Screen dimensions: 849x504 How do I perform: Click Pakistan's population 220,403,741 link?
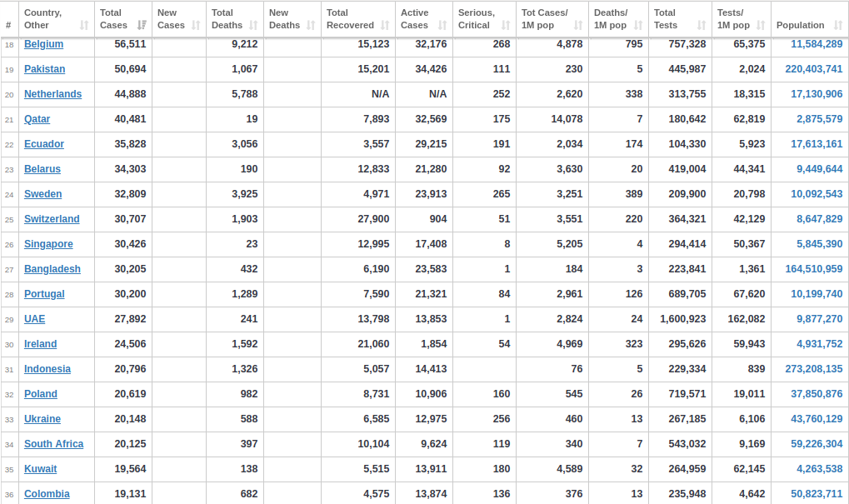[x=814, y=69]
